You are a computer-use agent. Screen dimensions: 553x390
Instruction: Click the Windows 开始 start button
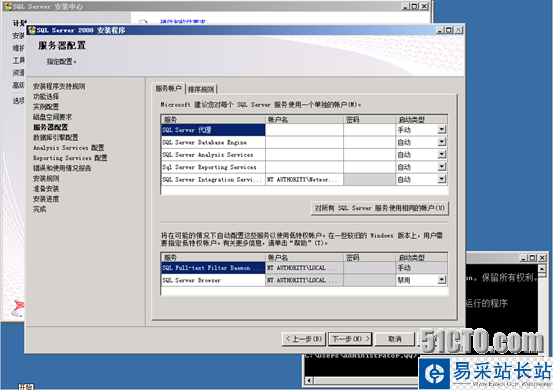click(x=26, y=387)
